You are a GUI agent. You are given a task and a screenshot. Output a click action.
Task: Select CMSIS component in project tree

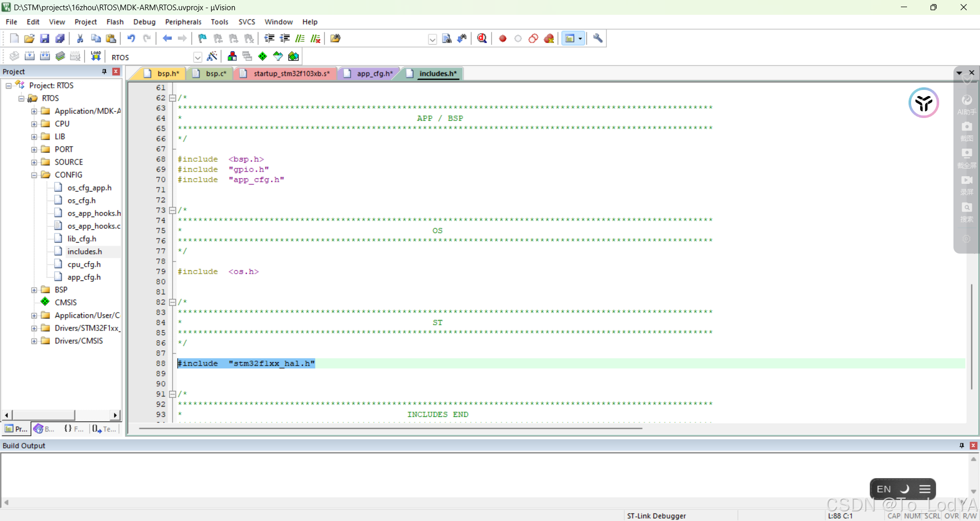click(66, 302)
